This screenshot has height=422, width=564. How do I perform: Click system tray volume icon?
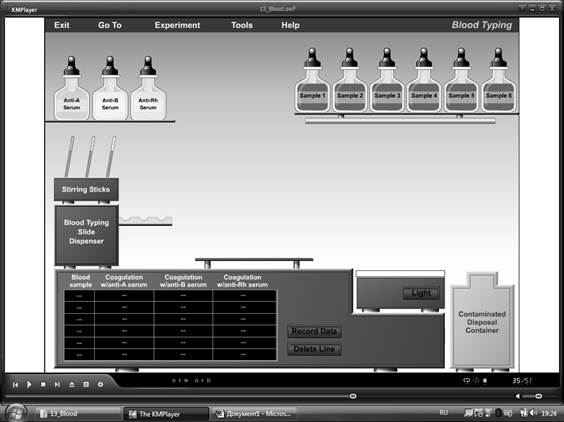534,413
